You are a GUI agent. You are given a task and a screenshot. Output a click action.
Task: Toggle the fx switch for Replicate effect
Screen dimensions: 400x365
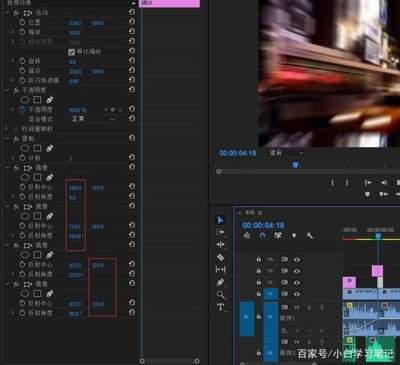pos(16,138)
